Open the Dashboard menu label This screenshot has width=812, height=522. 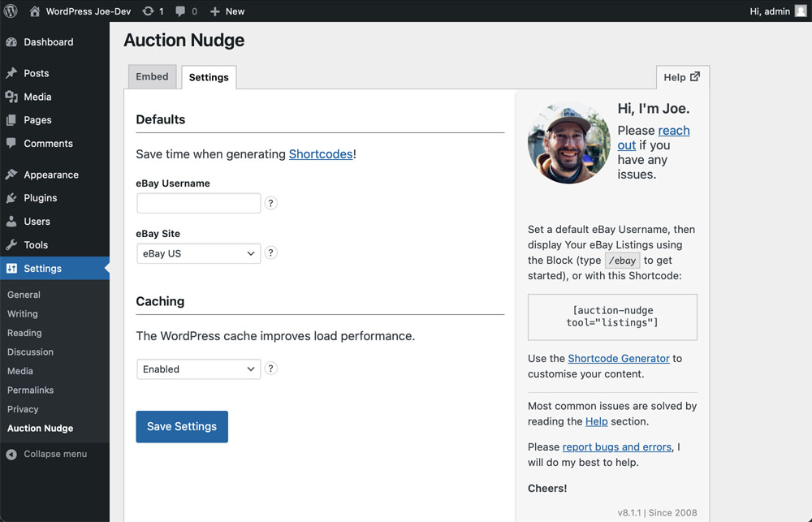coord(49,42)
